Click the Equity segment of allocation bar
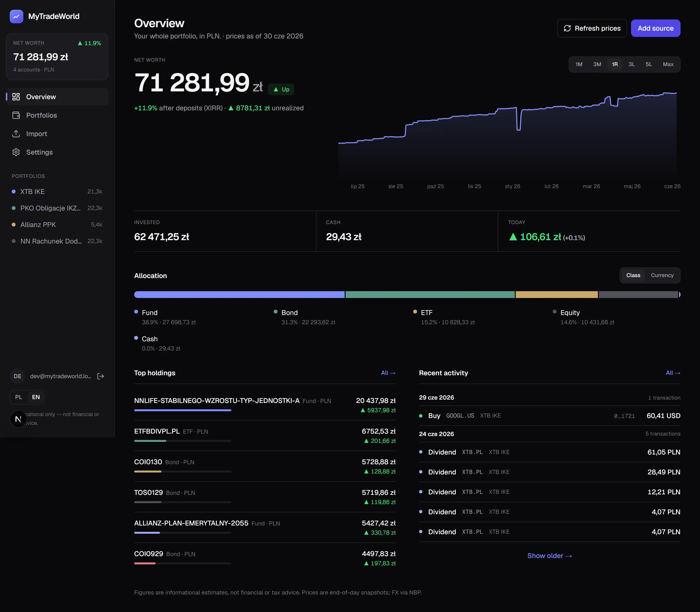 pyautogui.click(x=638, y=294)
